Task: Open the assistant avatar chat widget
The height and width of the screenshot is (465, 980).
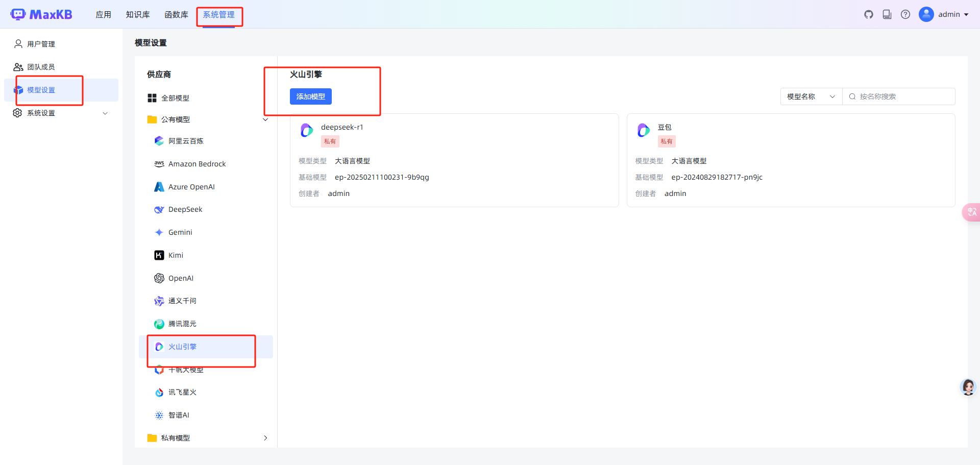Action: coord(968,387)
